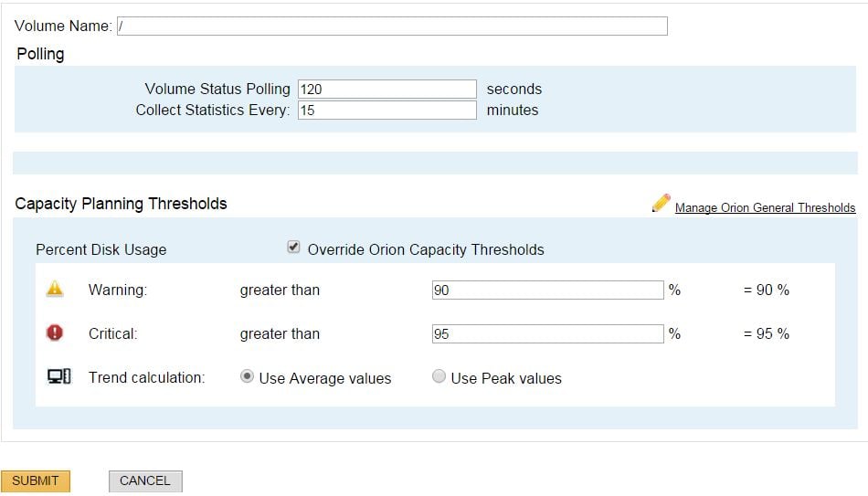Click the 'Warning:' label text
Viewport: 868px width, 496px height.
(118, 290)
